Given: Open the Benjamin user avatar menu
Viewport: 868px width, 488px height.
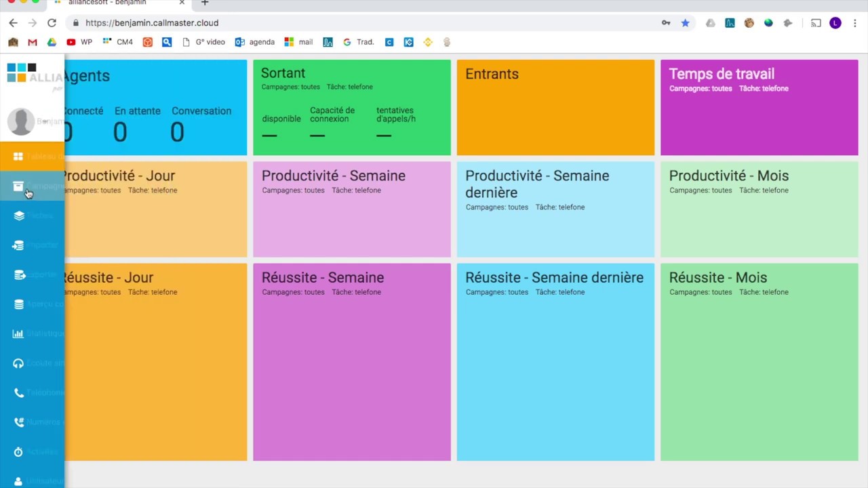Looking at the screenshot, I should (21, 121).
